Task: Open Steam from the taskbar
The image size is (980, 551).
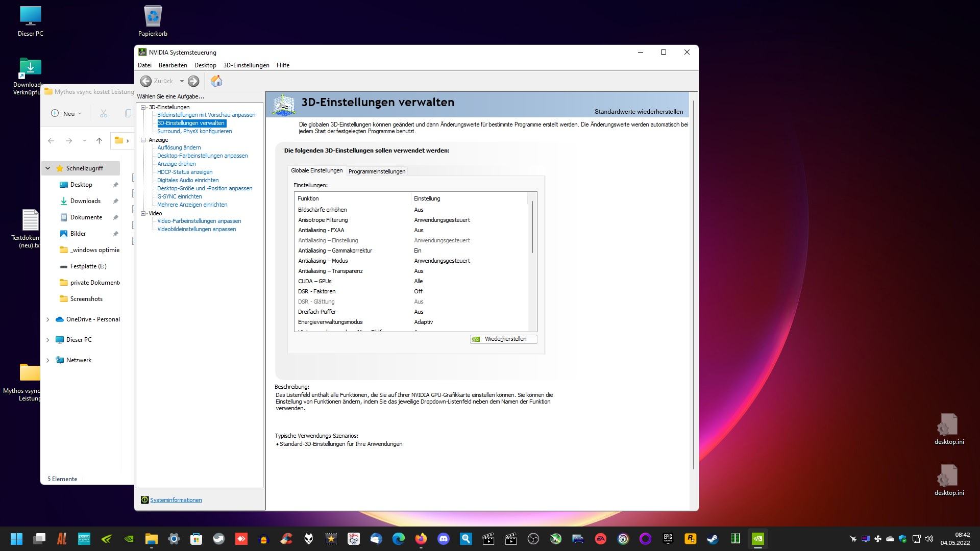Action: pos(713,539)
